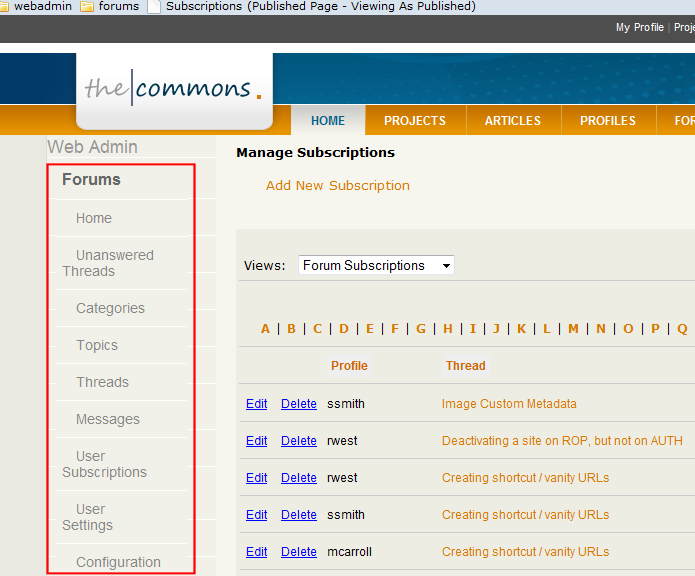Viewport: 695px width, 576px height.
Task: Open the Image Custom Metadata thread
Action: tap(509, 404)
